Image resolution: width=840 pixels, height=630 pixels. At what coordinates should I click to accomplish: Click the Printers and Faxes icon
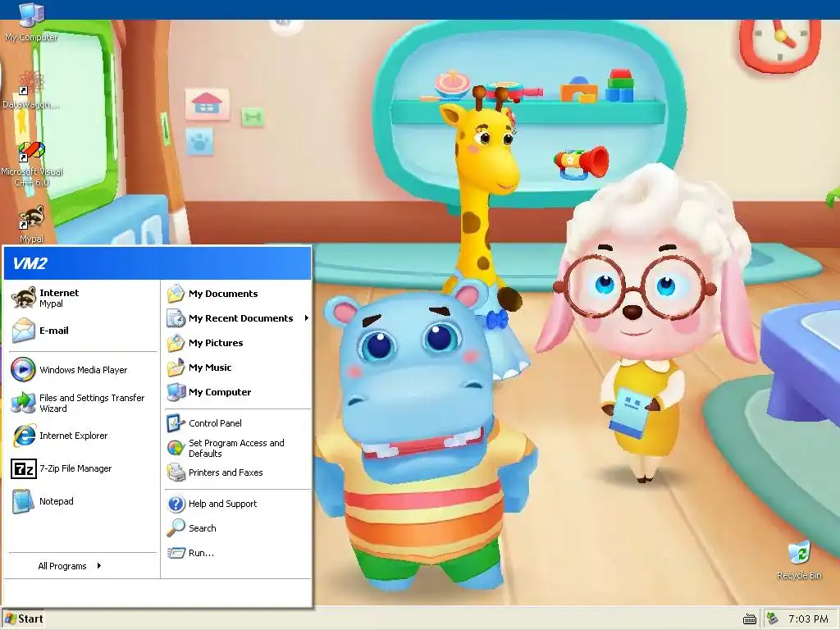176,472
